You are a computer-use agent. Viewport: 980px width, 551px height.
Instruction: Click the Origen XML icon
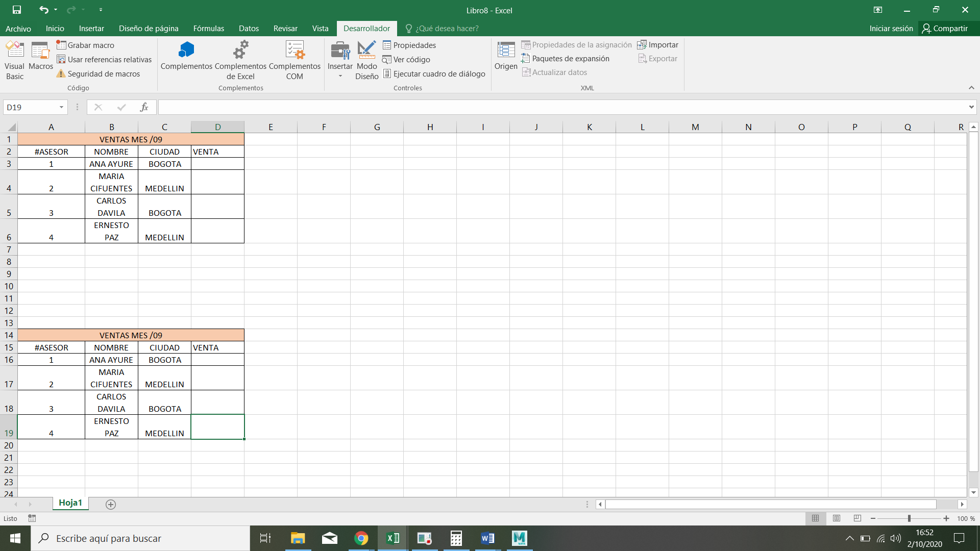[x=505, y=56]
